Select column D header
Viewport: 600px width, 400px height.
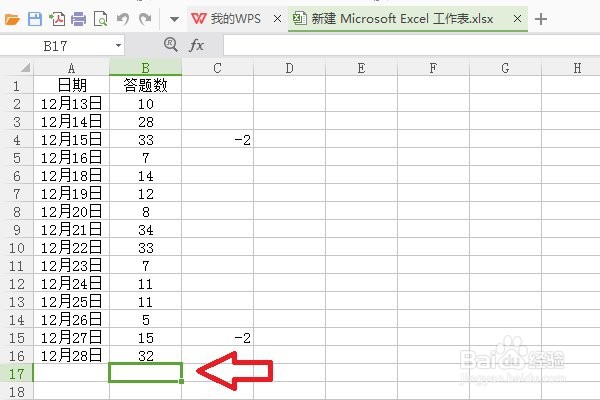pos(289,68)
